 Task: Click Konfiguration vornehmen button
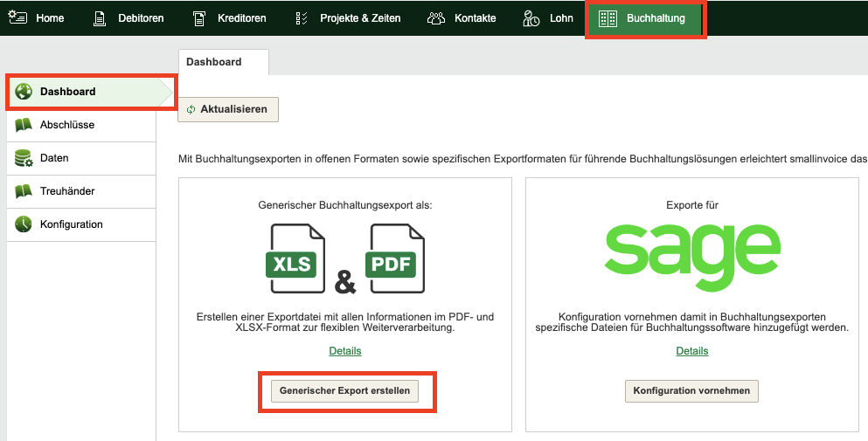(x=691, y=390)
